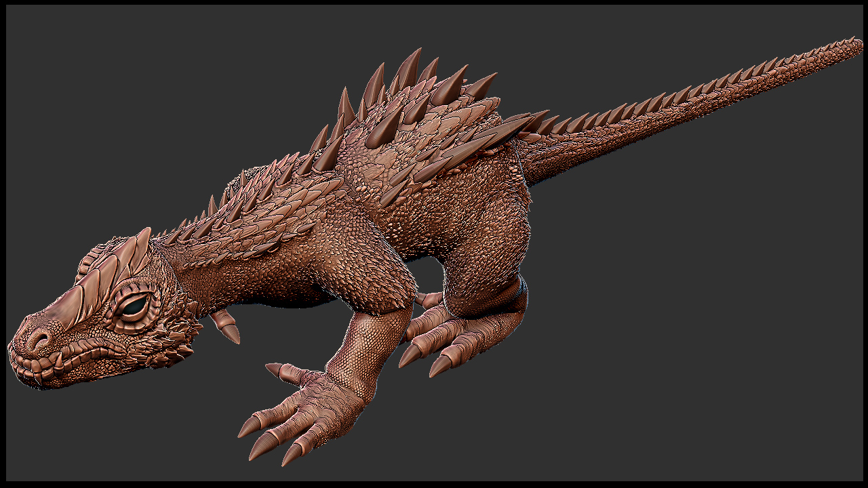
Task: Click the lizard model's eye
Action: pyautogui.click(x=134, y=307)
